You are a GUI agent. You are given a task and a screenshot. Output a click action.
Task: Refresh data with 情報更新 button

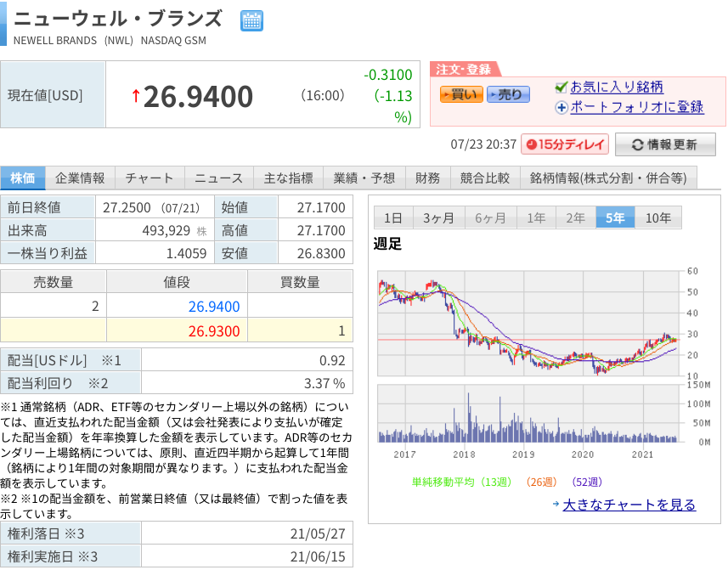[665, 144]
